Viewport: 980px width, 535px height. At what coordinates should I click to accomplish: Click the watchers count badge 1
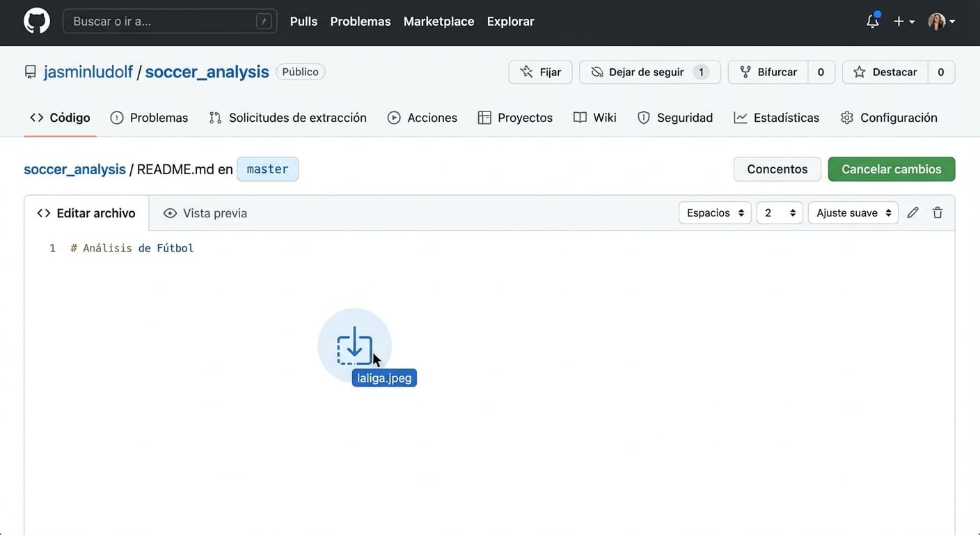click(701, 72)
